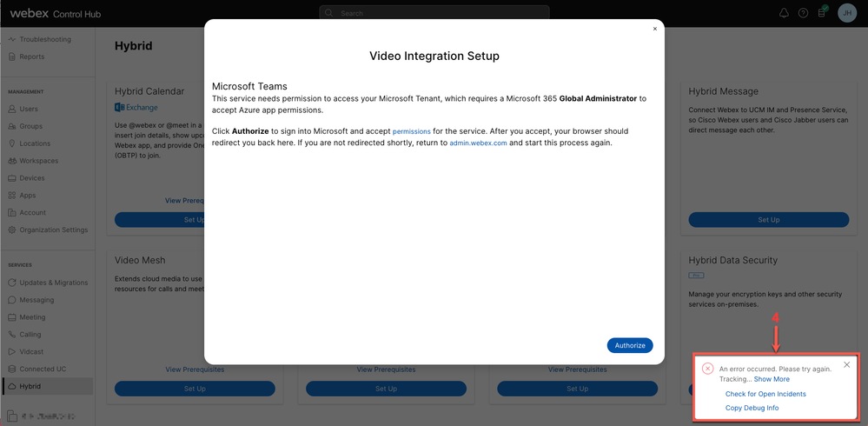Click View Prerequisites under Video Mesh
This screenshot has height=426, width=868.
[195, 369]
